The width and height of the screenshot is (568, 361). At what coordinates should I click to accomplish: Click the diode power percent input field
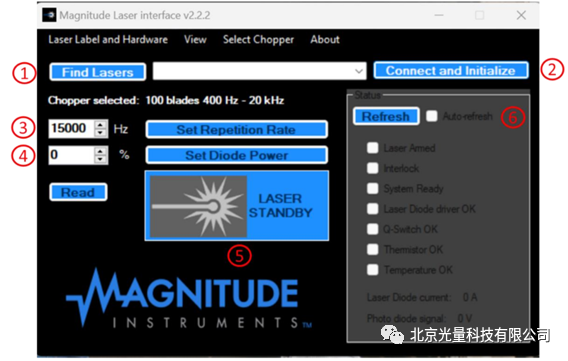click(72, 155)
